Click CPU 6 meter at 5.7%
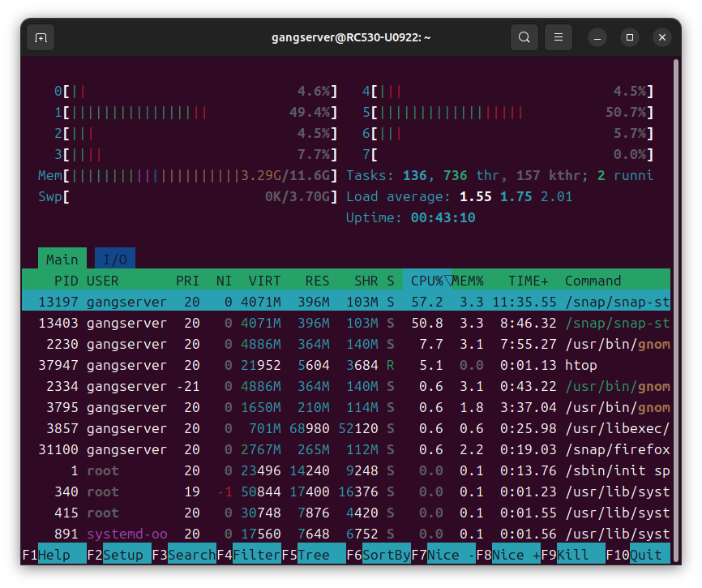 tap(507, 134)
